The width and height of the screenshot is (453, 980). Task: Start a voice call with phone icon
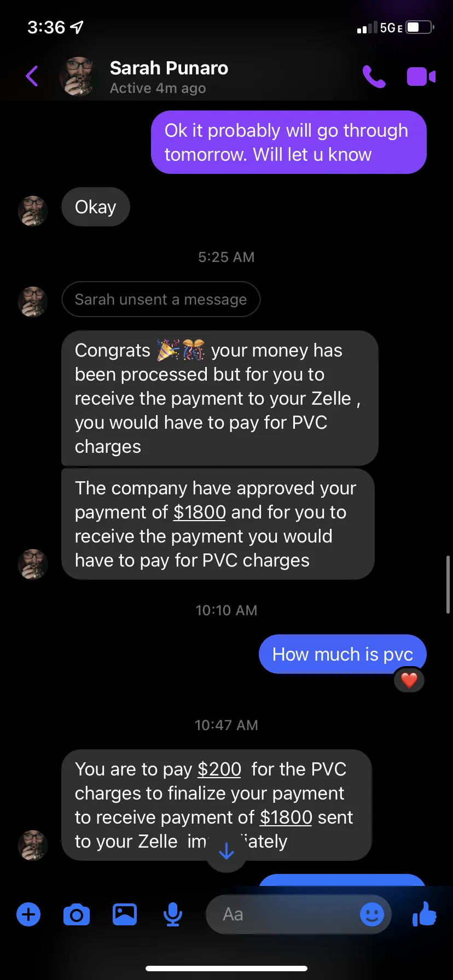click(x=374, y=77)
